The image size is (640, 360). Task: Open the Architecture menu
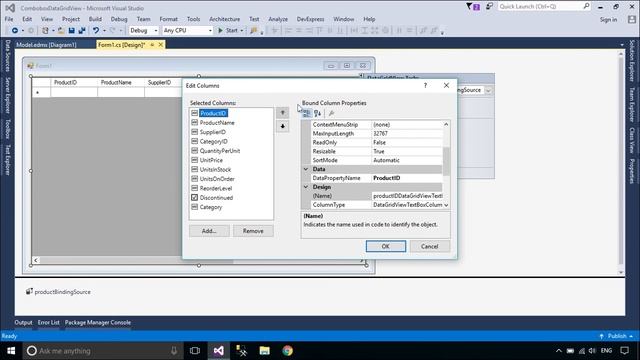[224, 19]
